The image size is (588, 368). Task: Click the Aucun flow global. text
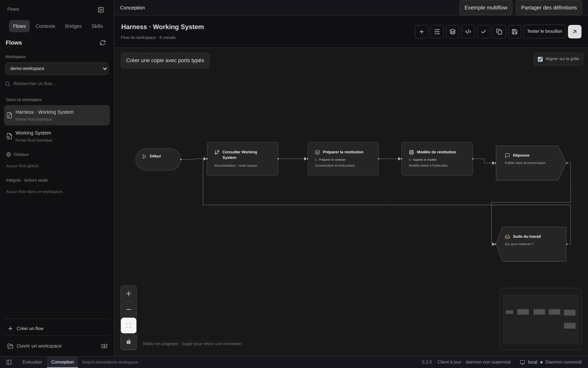point(23,166)
